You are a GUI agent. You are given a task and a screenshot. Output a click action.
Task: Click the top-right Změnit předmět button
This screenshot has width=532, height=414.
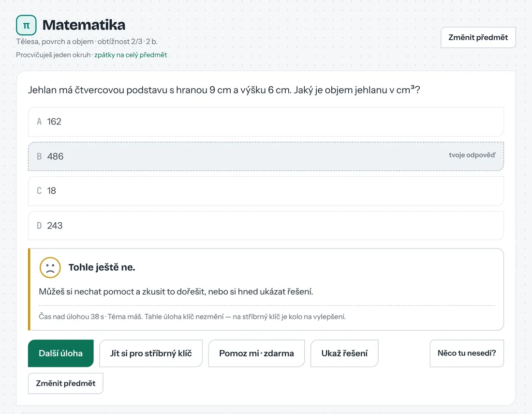[x=478, y=37]
